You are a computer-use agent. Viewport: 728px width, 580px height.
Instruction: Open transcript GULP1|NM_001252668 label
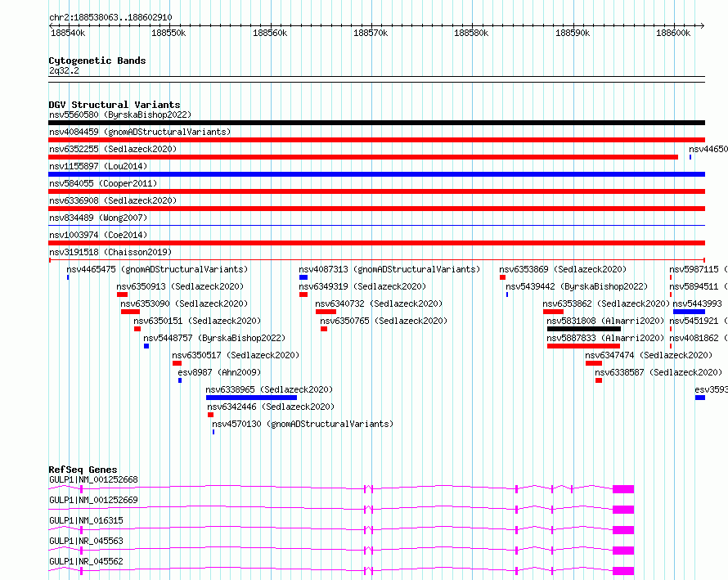pyautogui.click(x=93, y=479)
